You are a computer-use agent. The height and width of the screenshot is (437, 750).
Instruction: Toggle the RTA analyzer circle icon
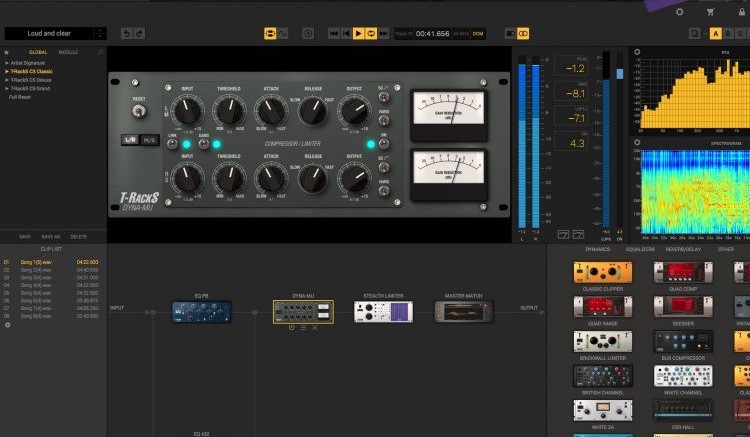click(637, 52)
